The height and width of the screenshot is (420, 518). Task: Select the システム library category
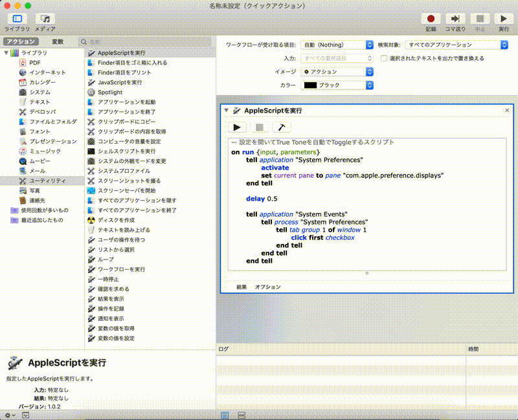pos(39,92)
